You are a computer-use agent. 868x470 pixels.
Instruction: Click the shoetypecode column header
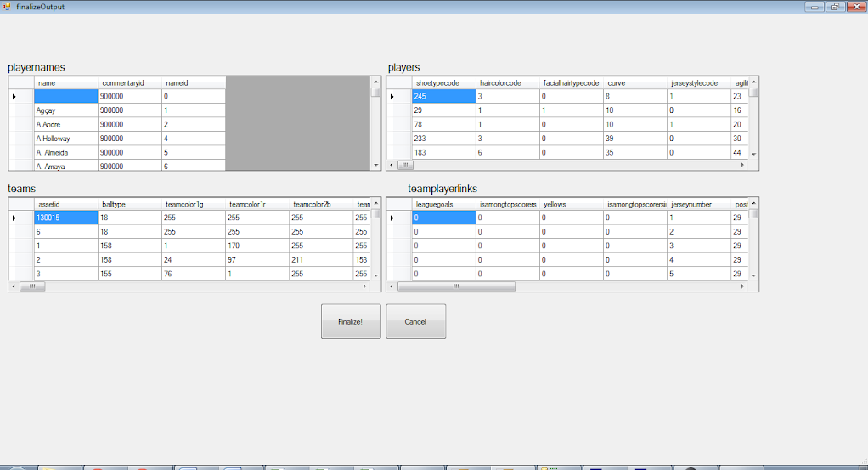(x=444, y=82)
